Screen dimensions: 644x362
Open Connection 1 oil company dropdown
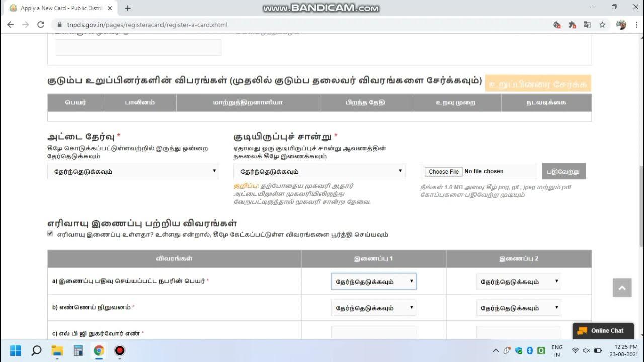(373, 308)
